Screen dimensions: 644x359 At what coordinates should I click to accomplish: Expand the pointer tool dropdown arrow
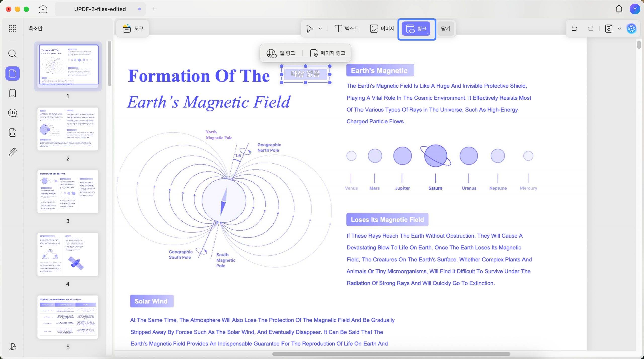click(320, 29)
